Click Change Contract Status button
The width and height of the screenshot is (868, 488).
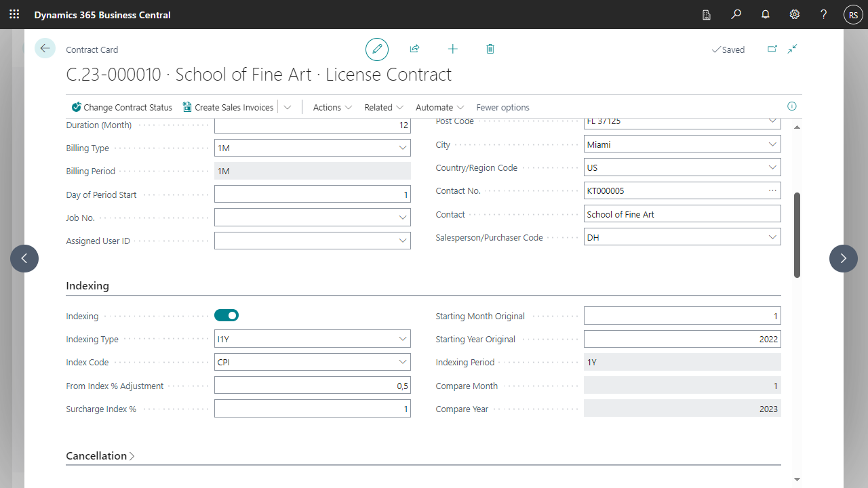[x=122, y=107]
